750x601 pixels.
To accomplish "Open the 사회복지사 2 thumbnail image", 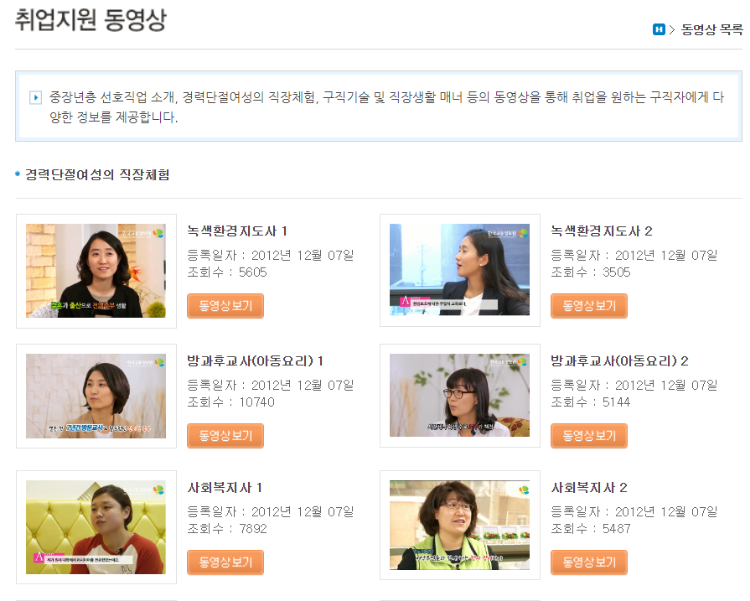I will (x=460, y=525).
